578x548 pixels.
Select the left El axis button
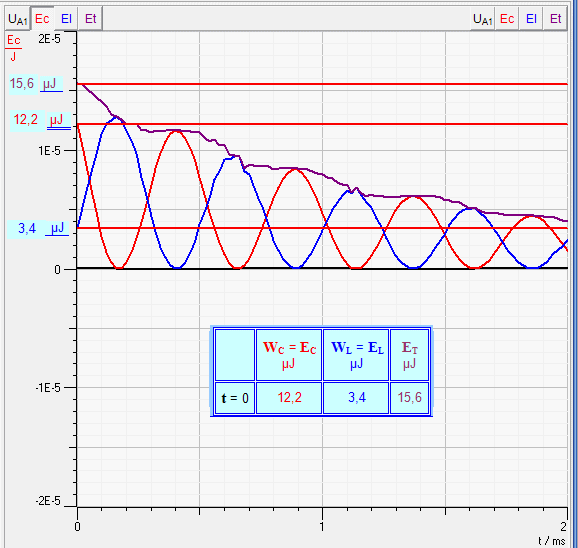(66, 19)
